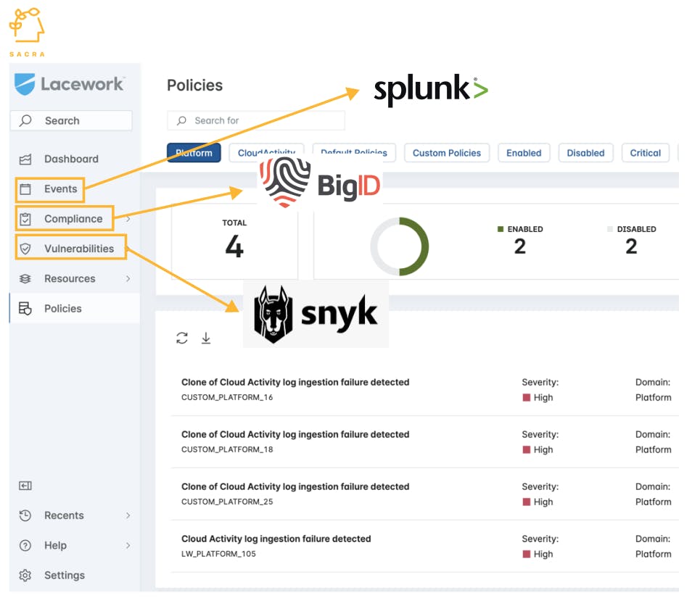Click the Policies search magnifier icon

pyautogui.click(x=181, y=120)
